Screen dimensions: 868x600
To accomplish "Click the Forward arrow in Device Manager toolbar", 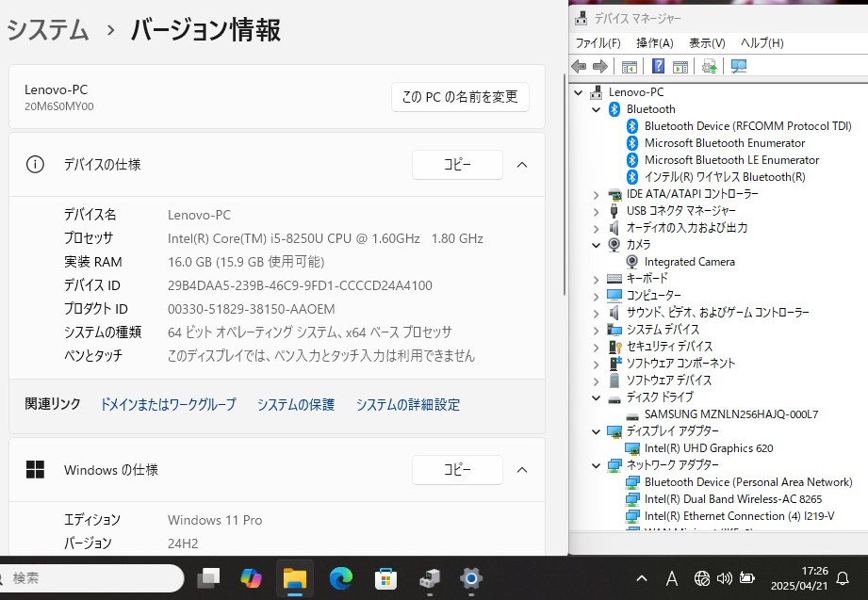I will pyautogui.click(x=600, y=67).
